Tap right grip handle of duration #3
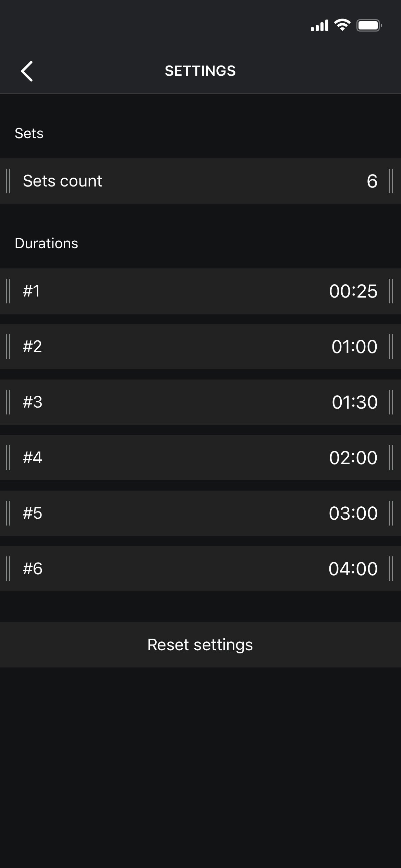 click(390, 402)
